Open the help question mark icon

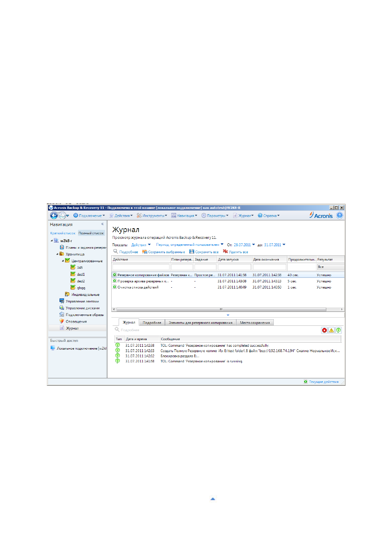point(339,215)
